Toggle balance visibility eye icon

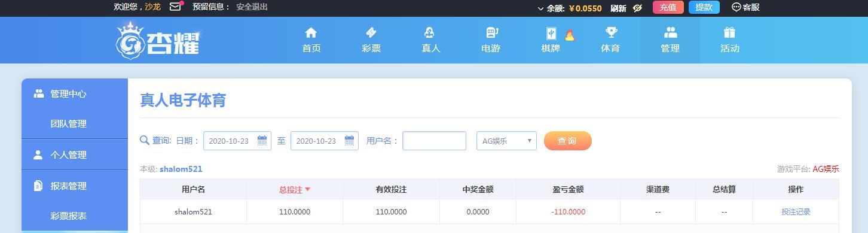[x=637, y=8]
